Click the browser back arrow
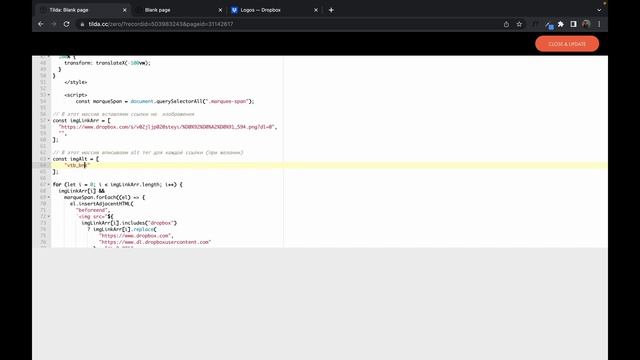 click(40, 24)
